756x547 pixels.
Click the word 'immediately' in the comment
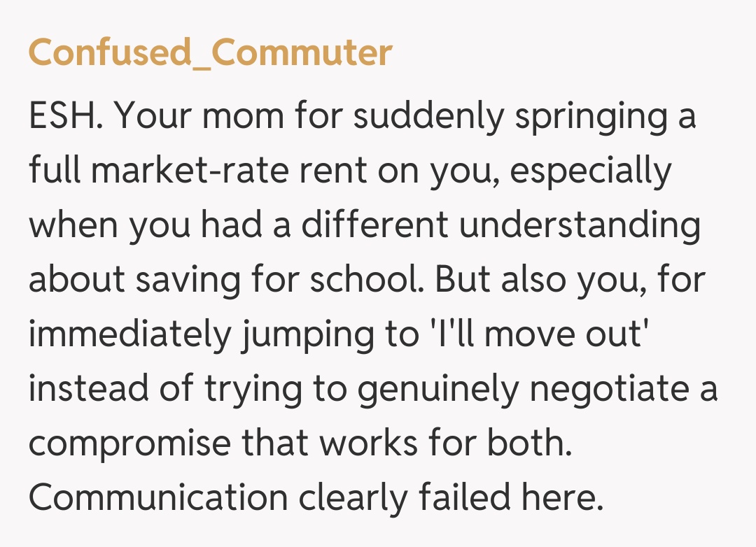coord(129,334)
